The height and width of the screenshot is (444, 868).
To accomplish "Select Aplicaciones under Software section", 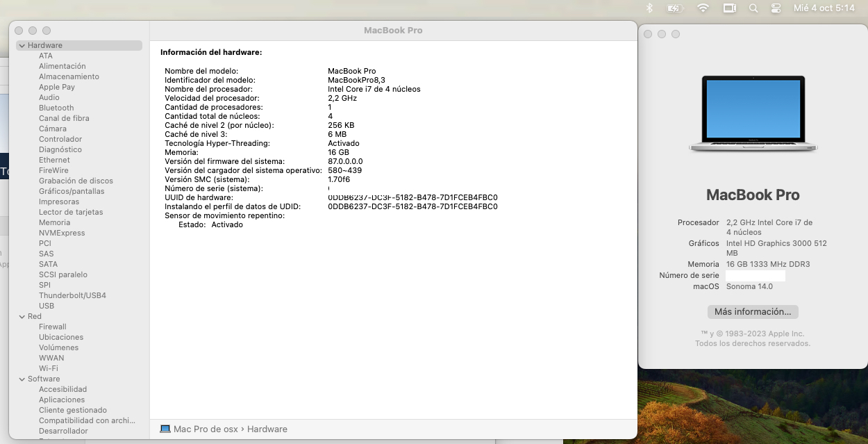I will [x=62, y=400].
